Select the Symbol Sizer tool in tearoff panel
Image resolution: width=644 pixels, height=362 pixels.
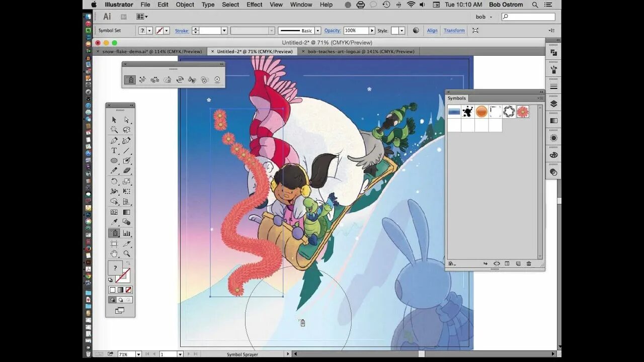(x=168, y=79)
